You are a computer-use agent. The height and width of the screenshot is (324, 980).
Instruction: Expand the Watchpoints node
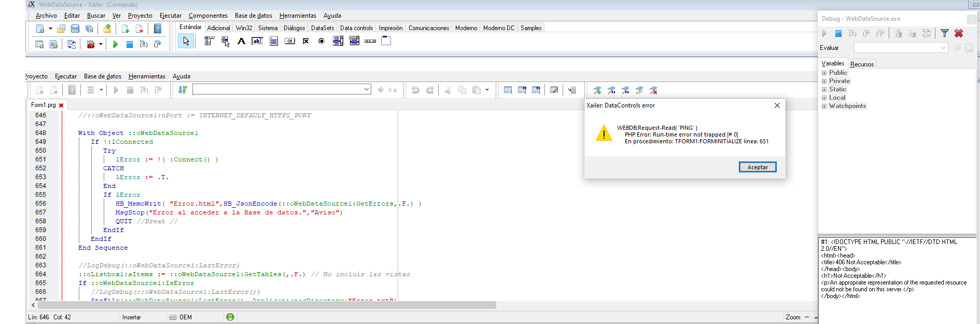(824, 106)
